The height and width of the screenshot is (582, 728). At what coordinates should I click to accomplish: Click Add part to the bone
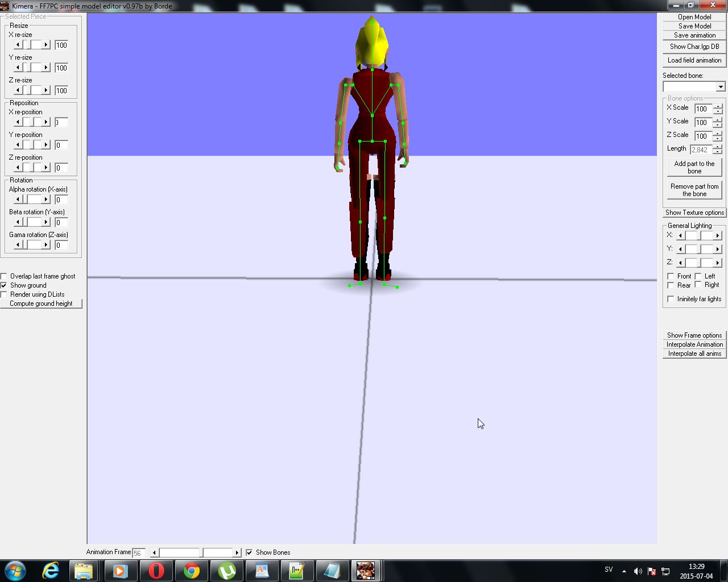point(694,167)
